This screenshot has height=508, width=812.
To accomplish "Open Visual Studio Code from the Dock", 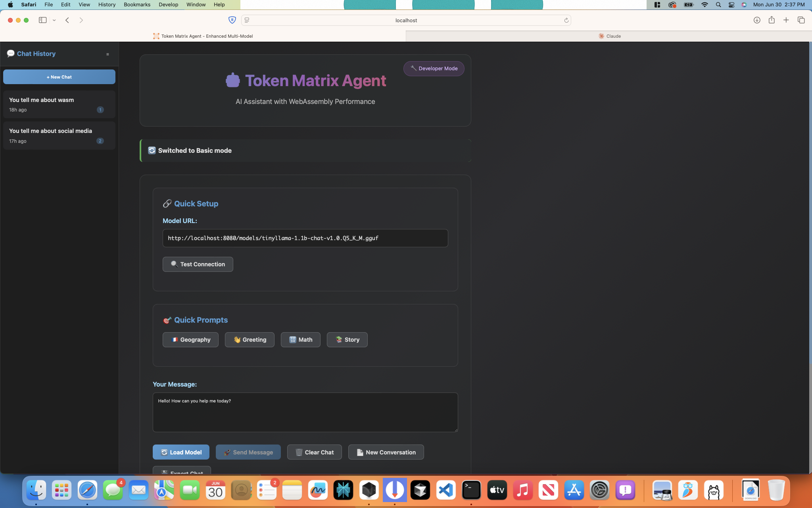I will click(x=446, y=491).
